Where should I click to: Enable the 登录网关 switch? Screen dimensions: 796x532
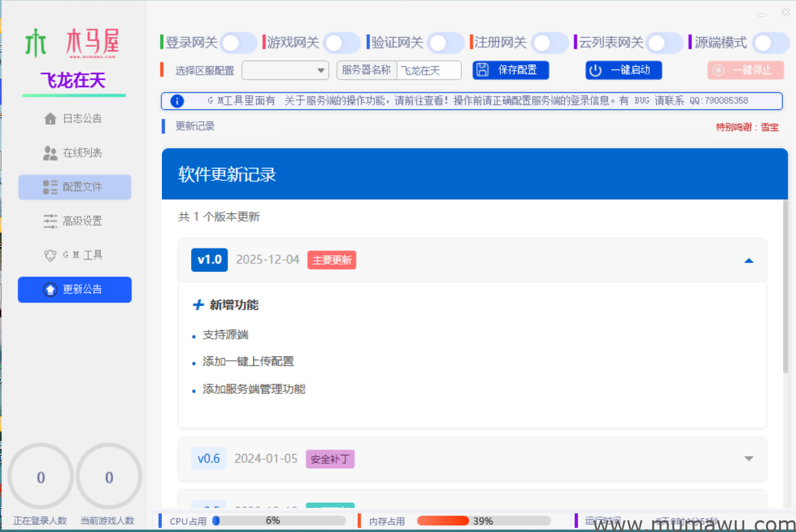click(237, 41)
